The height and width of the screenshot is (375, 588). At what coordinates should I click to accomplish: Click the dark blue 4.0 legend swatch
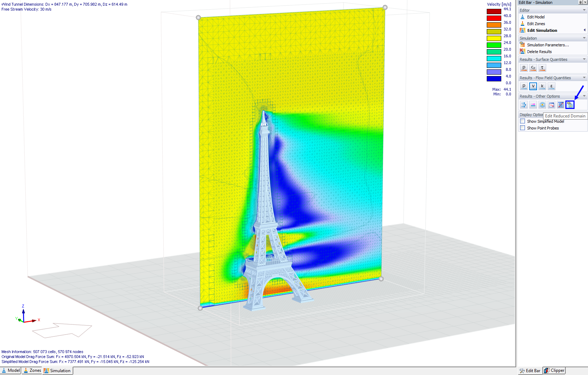[494, 79]
